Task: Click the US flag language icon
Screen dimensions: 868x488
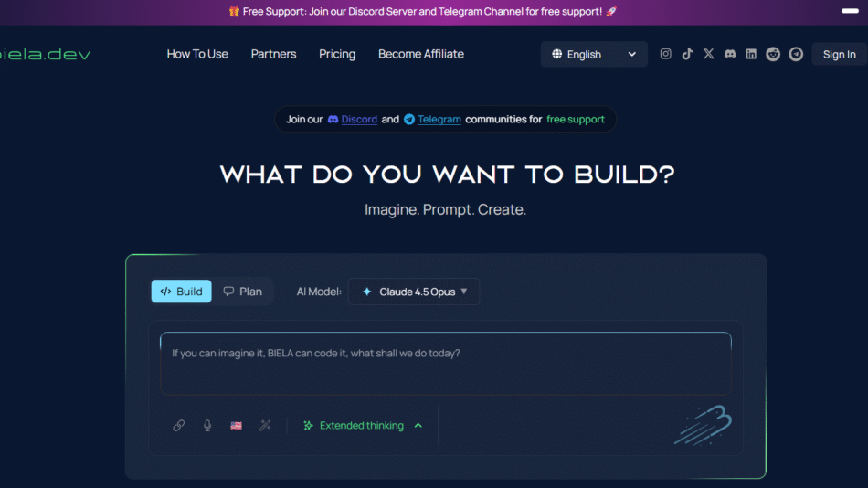Action: pyautogui.click(x=236, y=426)
